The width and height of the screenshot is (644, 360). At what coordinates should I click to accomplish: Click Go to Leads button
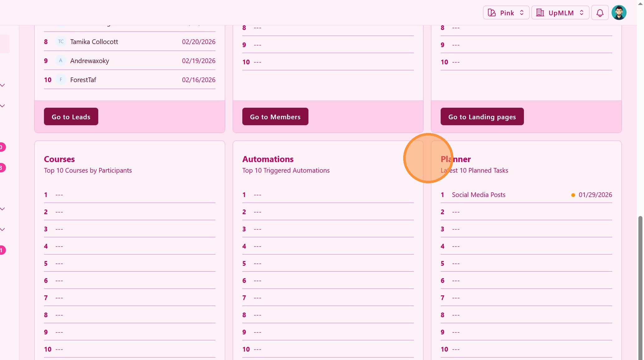[x=71, y=117]
